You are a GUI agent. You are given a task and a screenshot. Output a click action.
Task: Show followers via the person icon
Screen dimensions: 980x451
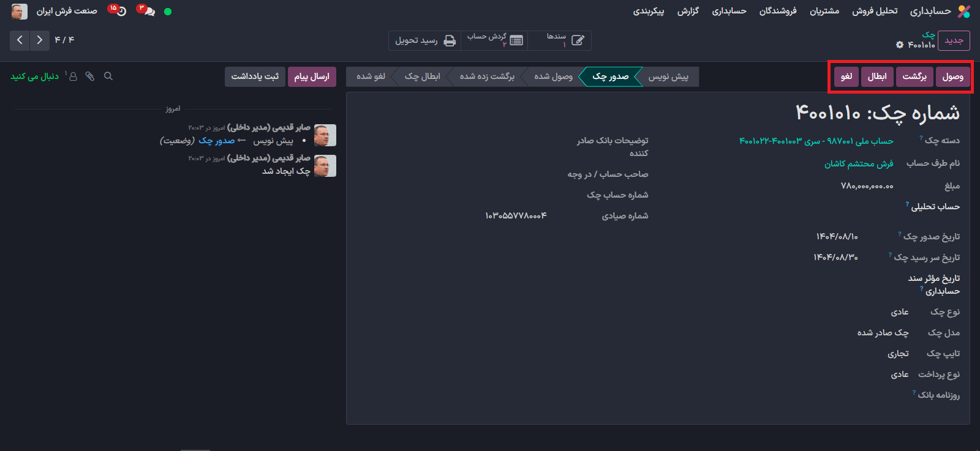tap(73, 76)
